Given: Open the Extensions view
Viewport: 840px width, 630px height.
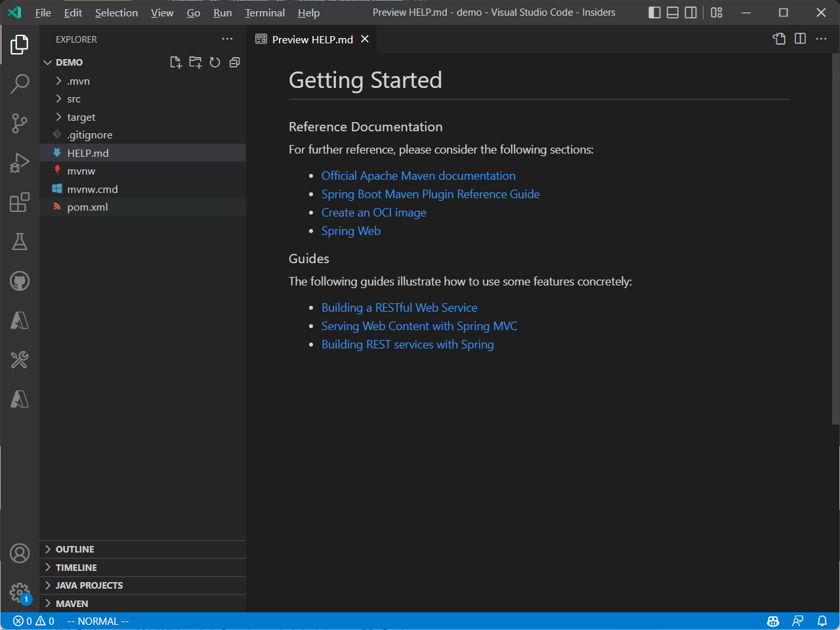Looking at the screenshot, I should pyautogui.click(x=20, y=202).
